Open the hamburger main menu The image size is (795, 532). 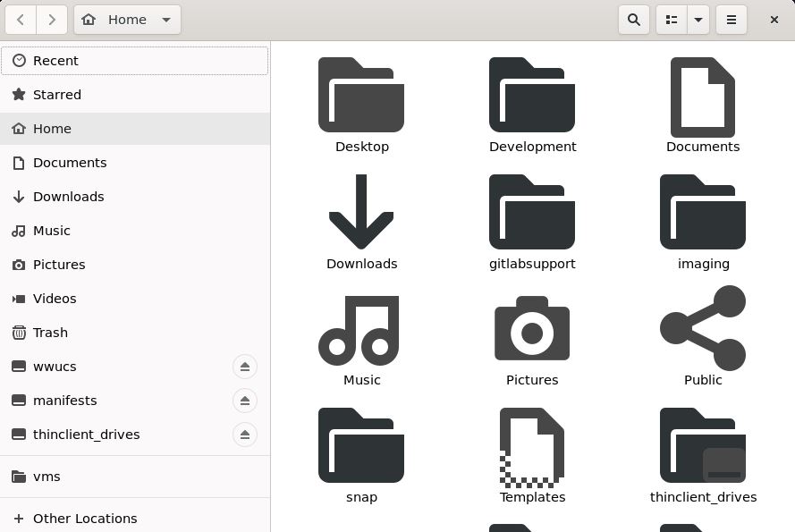tap(732, 20)
